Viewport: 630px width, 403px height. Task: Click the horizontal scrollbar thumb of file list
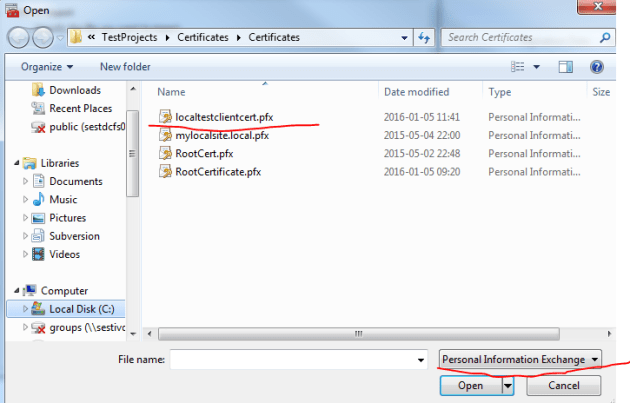358,334
